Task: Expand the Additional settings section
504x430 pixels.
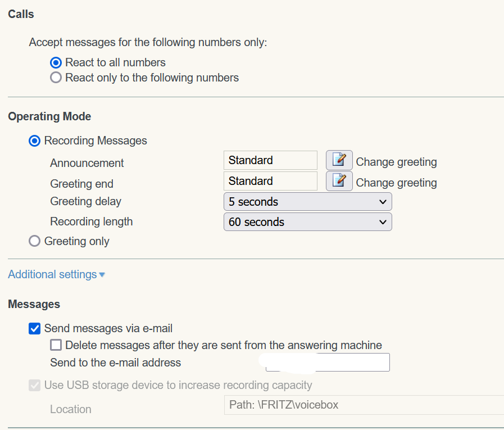Action: point(56,274)
